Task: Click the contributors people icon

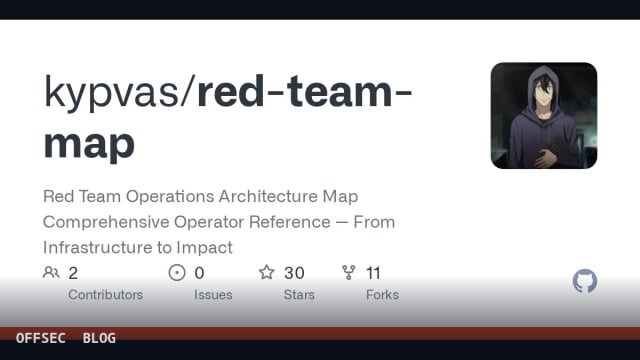Action: click(x=51, y=272)
